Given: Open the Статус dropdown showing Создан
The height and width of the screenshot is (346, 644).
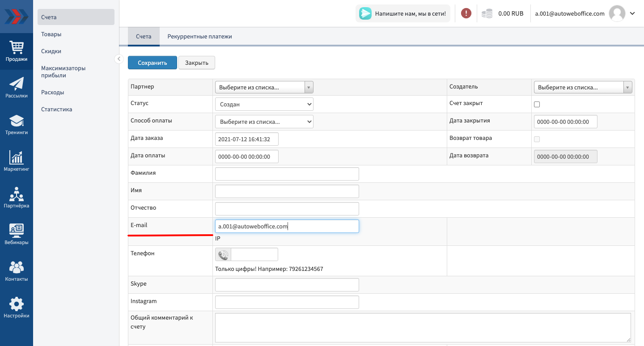Looking at the screenshot, I should coord(264,104).
